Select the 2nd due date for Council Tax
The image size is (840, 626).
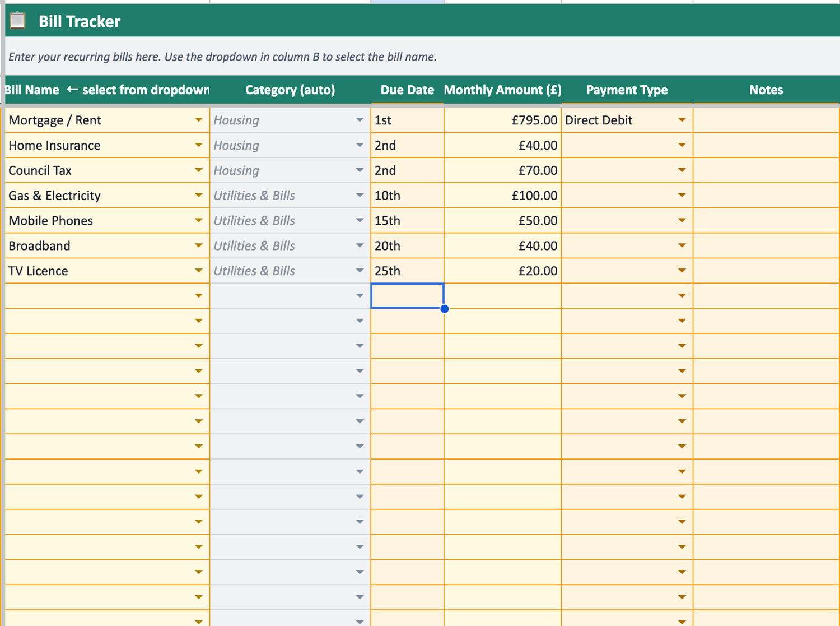pos(407,170)
